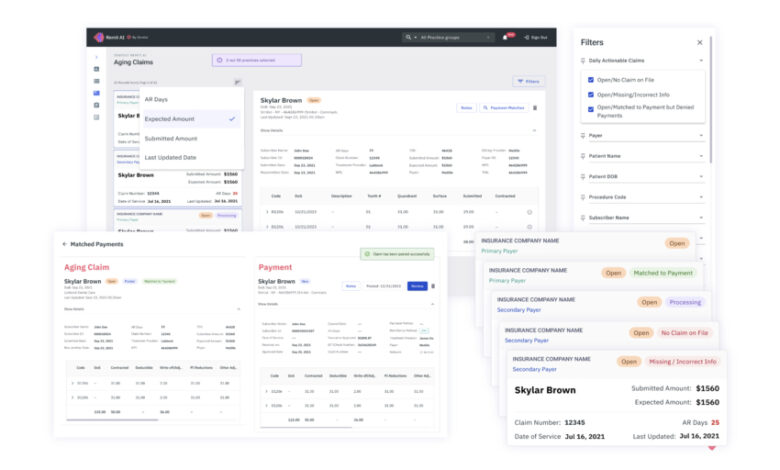This screenshot has height=470, width=780.
Task: Choose Submitted Amount in sort menu
Action: point(170,138)
